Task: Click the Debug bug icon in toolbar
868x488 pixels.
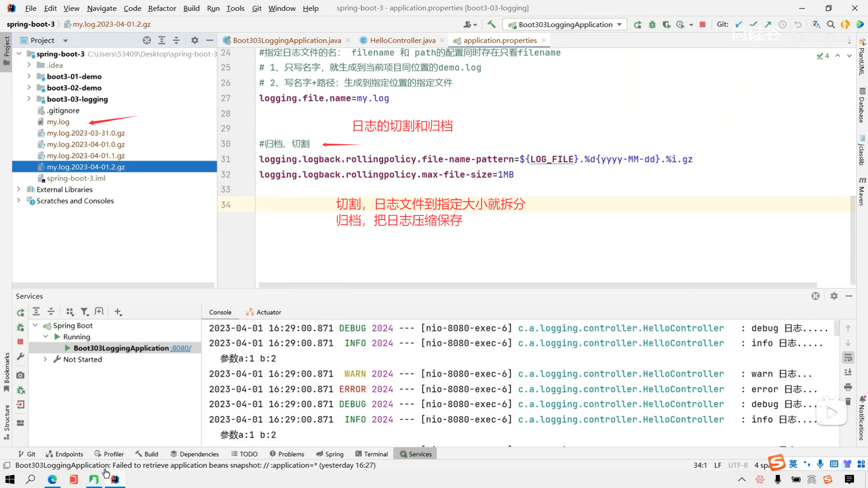Action: pyautogui.click(x=652, y=24)
